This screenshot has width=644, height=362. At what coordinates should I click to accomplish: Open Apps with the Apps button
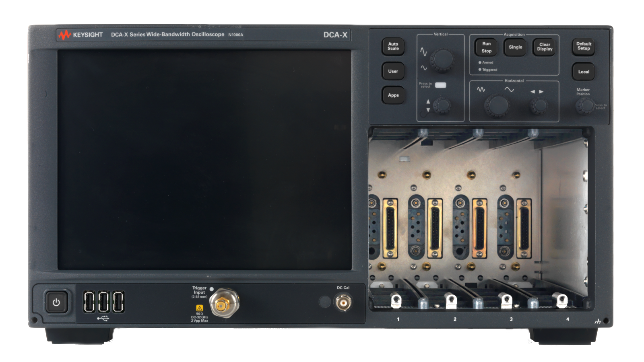(x=393, y=95)
